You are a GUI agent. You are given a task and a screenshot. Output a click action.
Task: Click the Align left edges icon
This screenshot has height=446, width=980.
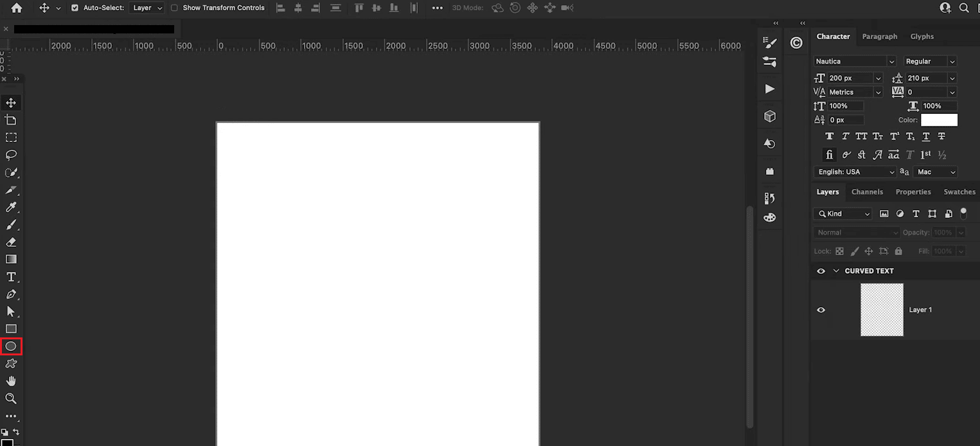pyautogui.click(x=280, y=8)
